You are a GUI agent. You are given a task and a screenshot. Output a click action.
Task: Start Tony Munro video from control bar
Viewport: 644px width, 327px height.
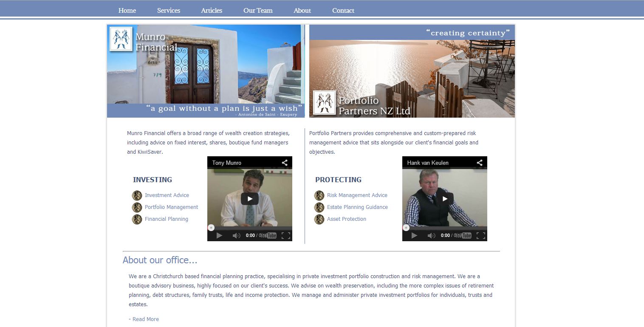click(x=219, y=235)
